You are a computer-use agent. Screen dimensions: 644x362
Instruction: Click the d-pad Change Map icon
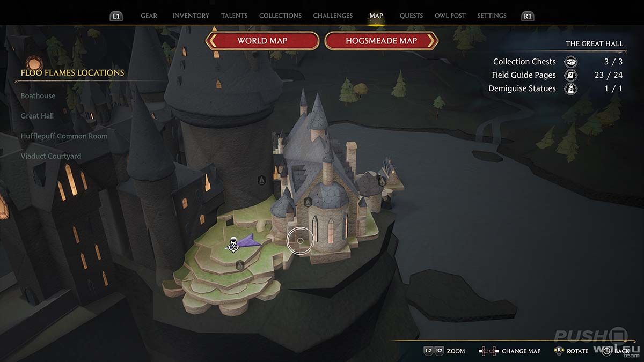[x=488, y=351]
